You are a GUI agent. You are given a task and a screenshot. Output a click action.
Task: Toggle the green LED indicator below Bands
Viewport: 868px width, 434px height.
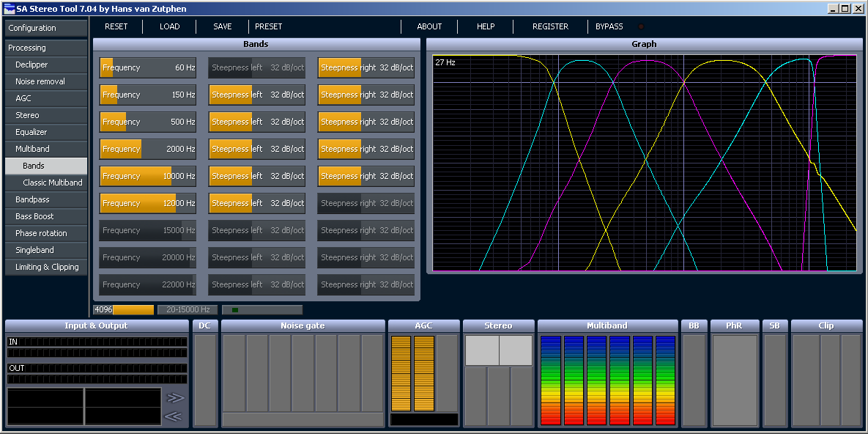pos(235,310)
